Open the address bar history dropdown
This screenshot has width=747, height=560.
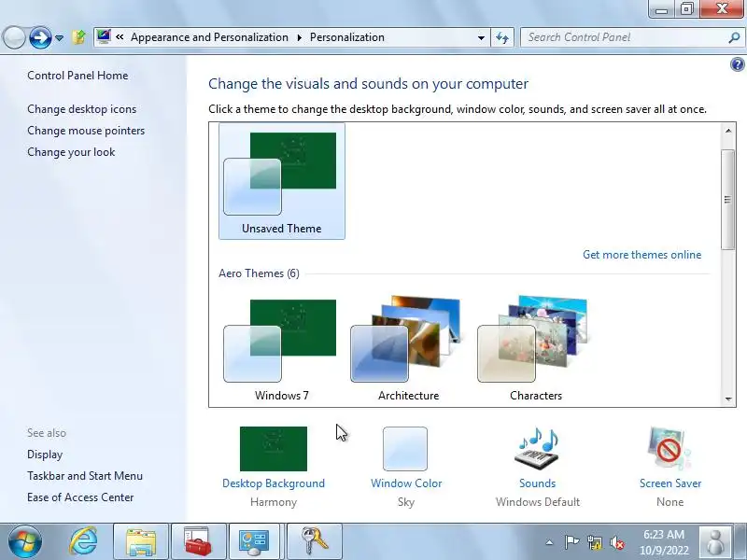point(481,37)
